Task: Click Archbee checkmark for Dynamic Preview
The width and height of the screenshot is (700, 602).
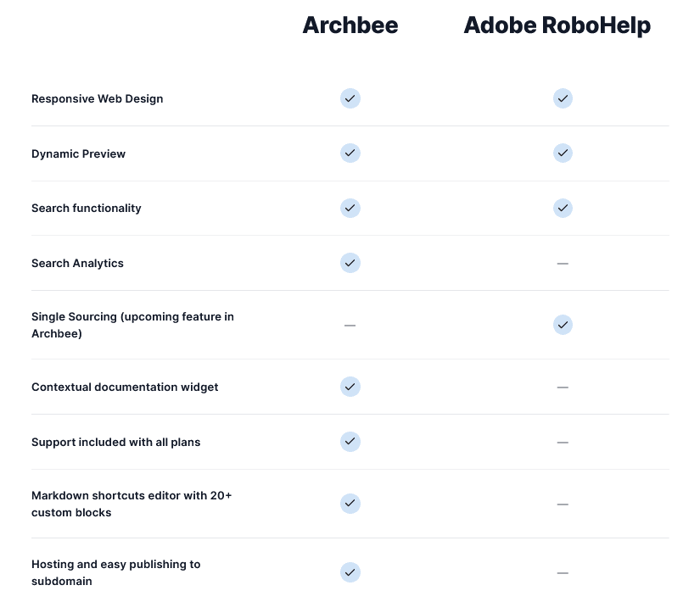Action: click(x=350, y=153)
